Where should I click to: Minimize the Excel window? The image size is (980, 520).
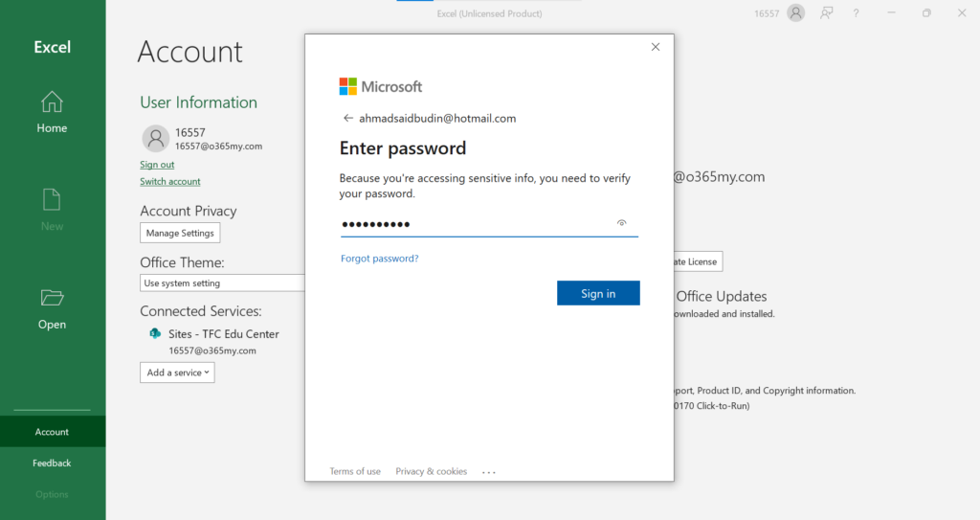[891, 12]
